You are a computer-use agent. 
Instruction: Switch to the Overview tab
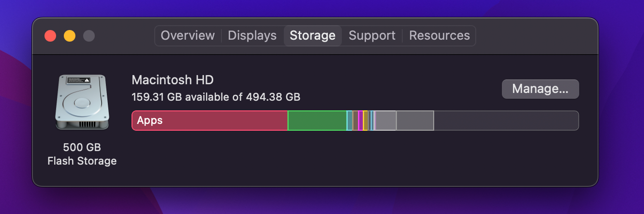click(x=188, y=36)
